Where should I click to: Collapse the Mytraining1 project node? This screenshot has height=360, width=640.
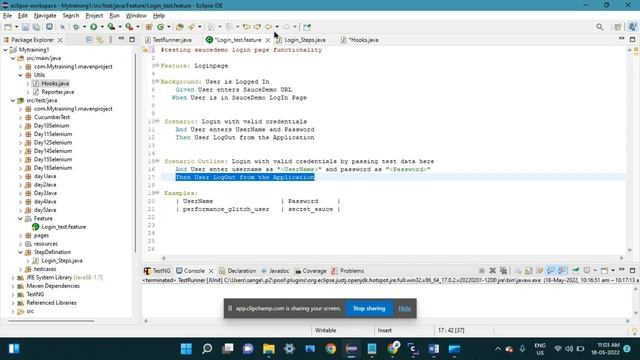(5, 50)
